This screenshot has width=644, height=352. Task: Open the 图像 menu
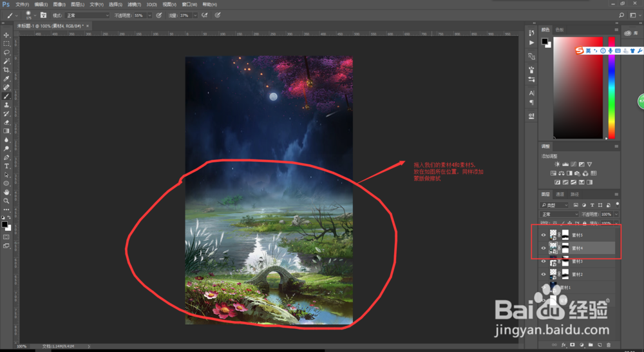59,5
